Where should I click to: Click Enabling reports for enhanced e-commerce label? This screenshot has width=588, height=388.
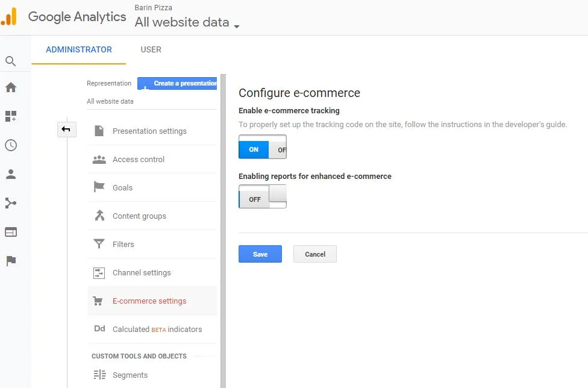315,176
